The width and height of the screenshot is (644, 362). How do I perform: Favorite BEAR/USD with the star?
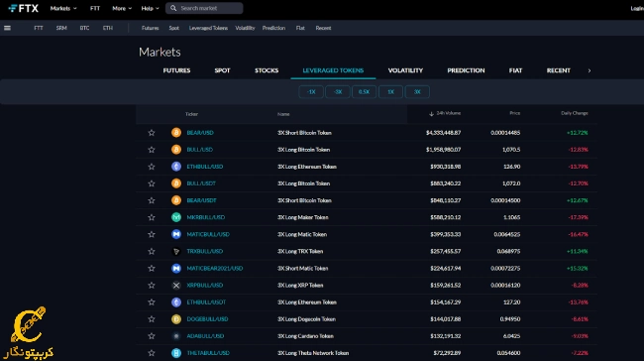(152, 133)
